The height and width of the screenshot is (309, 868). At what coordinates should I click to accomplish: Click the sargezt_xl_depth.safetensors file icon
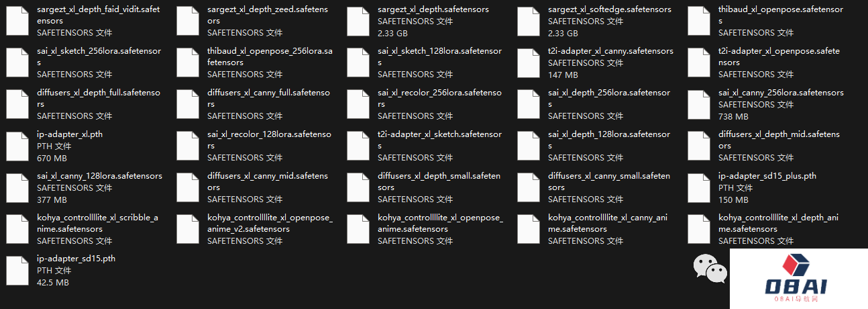point(358,21)
